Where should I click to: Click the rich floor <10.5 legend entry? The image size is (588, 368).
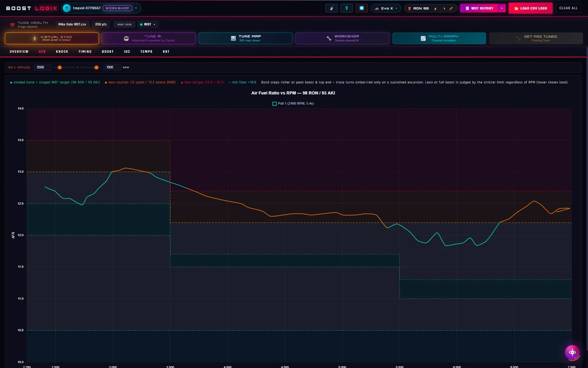[242, 82]
